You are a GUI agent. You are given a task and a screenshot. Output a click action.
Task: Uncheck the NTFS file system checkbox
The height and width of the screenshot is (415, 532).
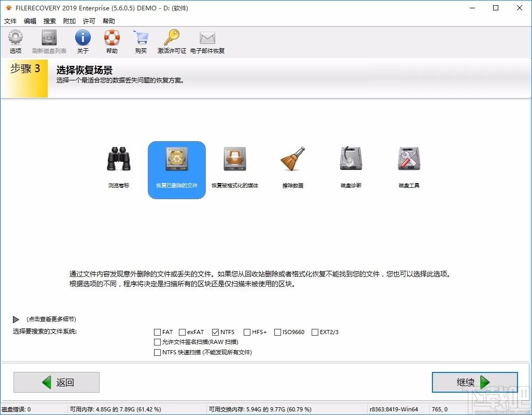tap(216, 332)
